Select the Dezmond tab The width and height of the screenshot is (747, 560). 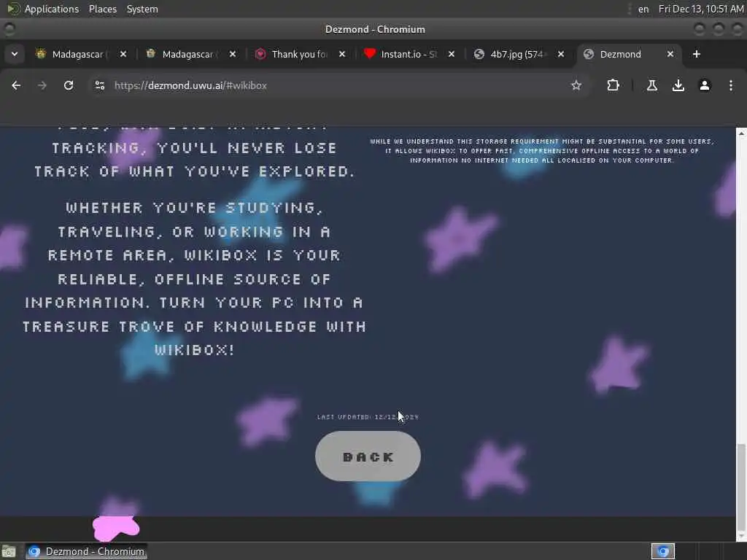(x=622, y=54)
